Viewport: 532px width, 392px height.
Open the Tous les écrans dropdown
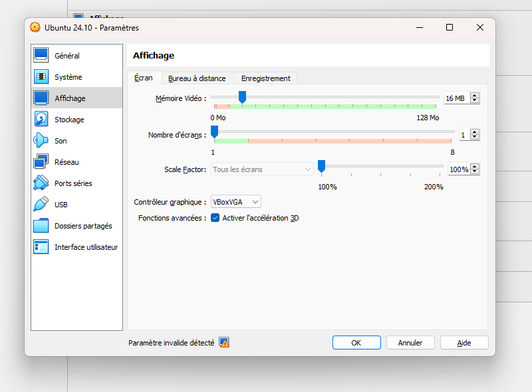pyautogui.click(x=261, y=169)
